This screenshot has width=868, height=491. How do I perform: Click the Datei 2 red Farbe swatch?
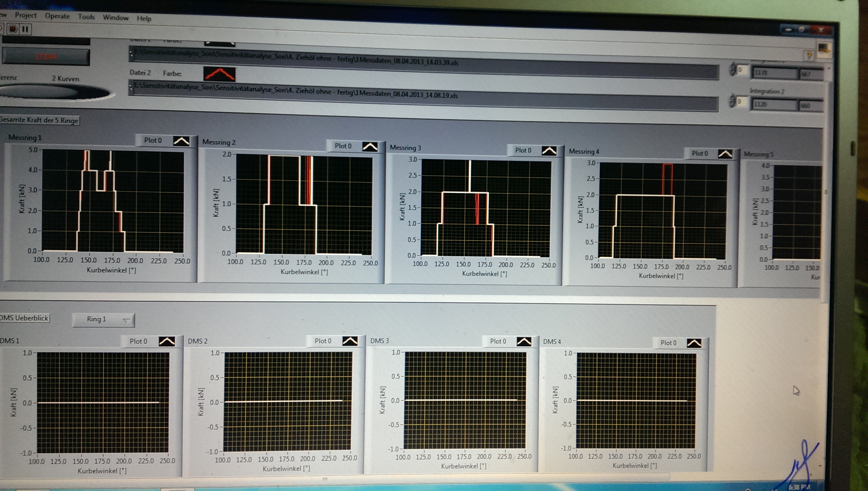click(220, 74)
